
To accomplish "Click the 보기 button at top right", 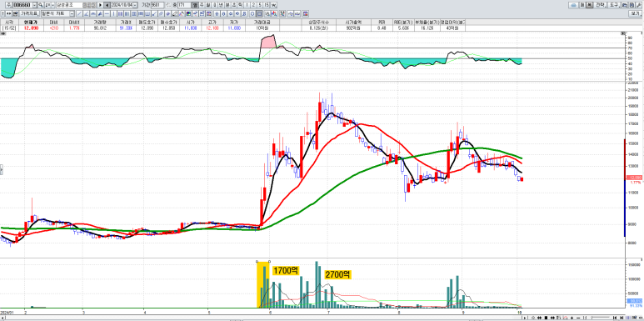I will [635, 13].
